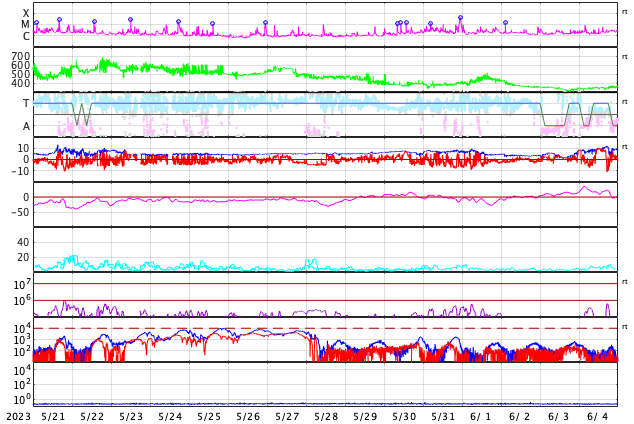634x424 pixels.
Task: Click the '5/25' date label
Action: pos(209,417)
